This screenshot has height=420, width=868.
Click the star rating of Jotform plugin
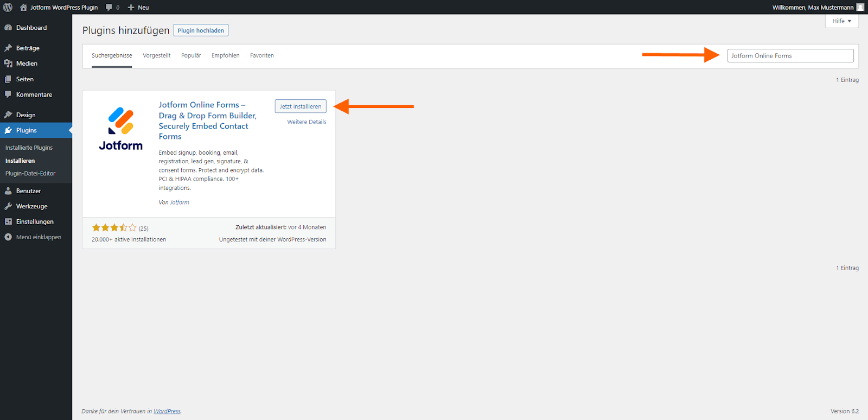114,228
